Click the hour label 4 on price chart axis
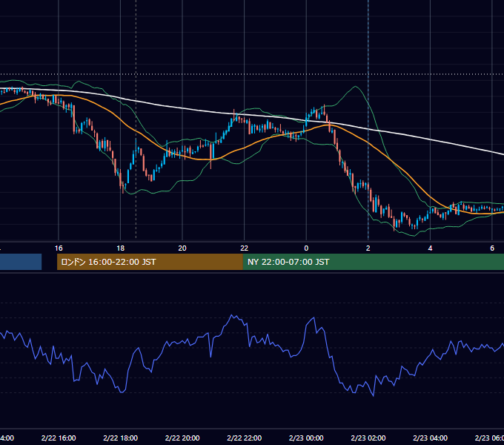The width and height of the screenshot is (504, 445). click(x=430, y=248)
